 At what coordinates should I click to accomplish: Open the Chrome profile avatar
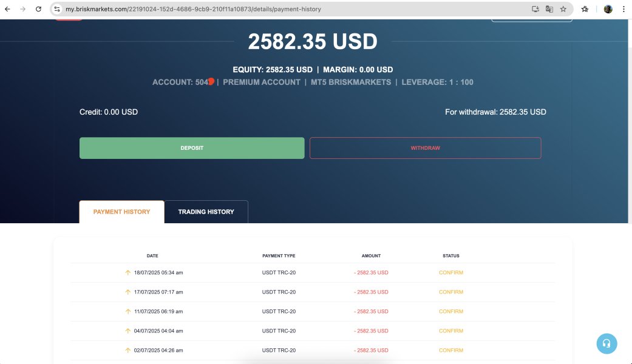pyautogui.click(x=608, y=9)
